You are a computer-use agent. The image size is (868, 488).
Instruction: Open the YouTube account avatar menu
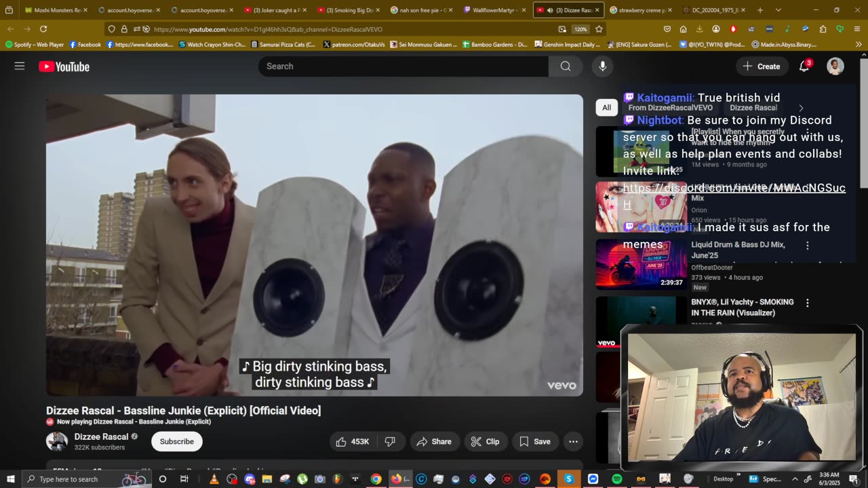(x=835, y=66)
